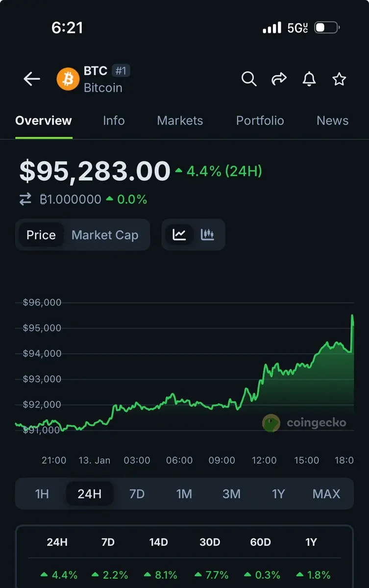369x588 pixels.
Task: Tap the back arrow icon
Action: point(32,79)
